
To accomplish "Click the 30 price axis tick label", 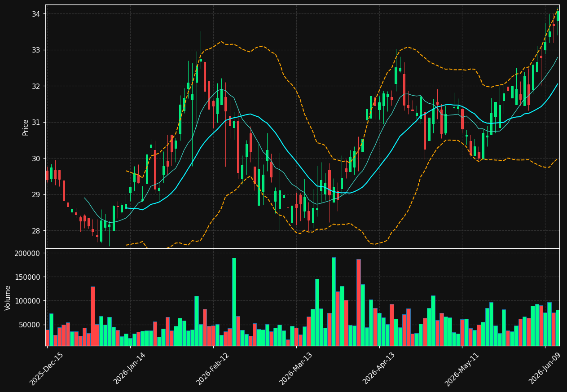I will 36,159.
